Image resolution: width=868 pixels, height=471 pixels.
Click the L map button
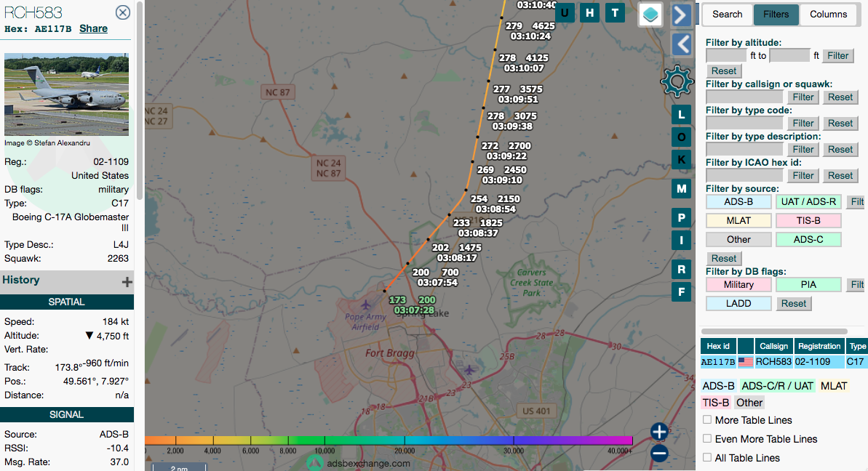click(682, 115)
